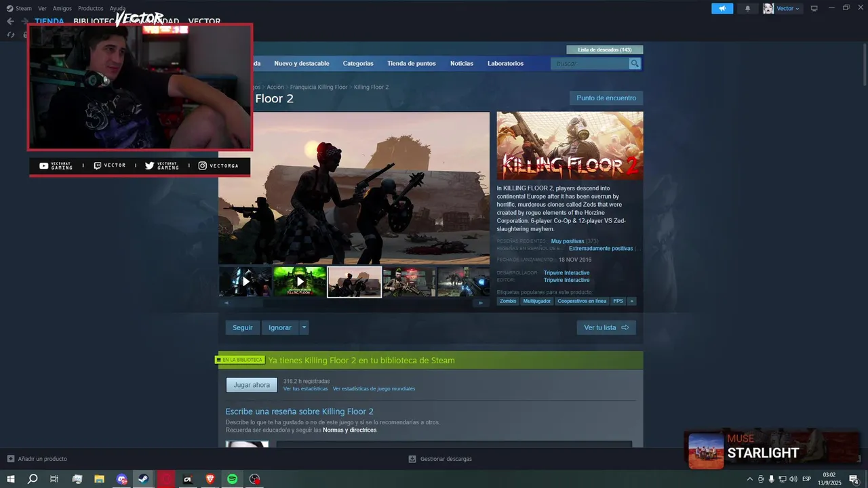This screenshot has width=868, height=488.
Task: Click the network tray icon
Action: [x=783, y=479]
